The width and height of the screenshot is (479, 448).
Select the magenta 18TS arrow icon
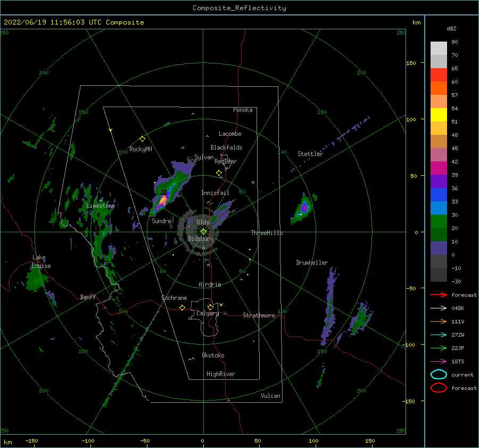point(439,362)
